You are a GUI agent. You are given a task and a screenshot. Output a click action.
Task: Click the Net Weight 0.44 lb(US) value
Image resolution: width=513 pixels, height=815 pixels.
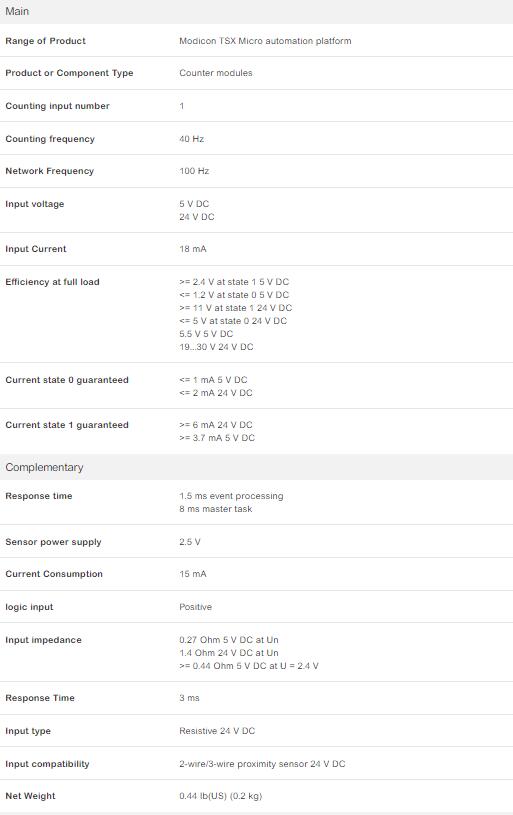220,796
